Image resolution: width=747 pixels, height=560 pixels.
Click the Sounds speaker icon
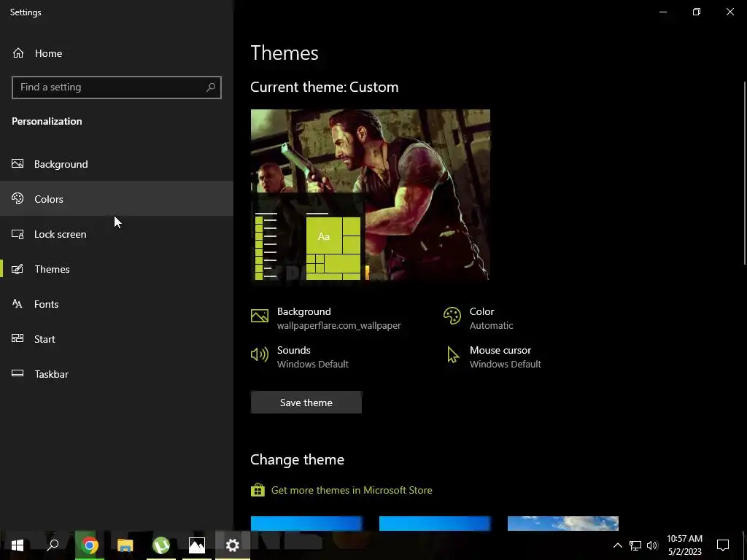pyautogui.click(x=260, y=354)
